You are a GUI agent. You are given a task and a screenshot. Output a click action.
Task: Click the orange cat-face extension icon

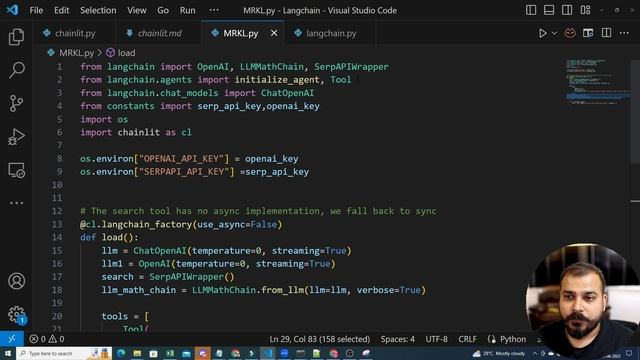(570, 33)
